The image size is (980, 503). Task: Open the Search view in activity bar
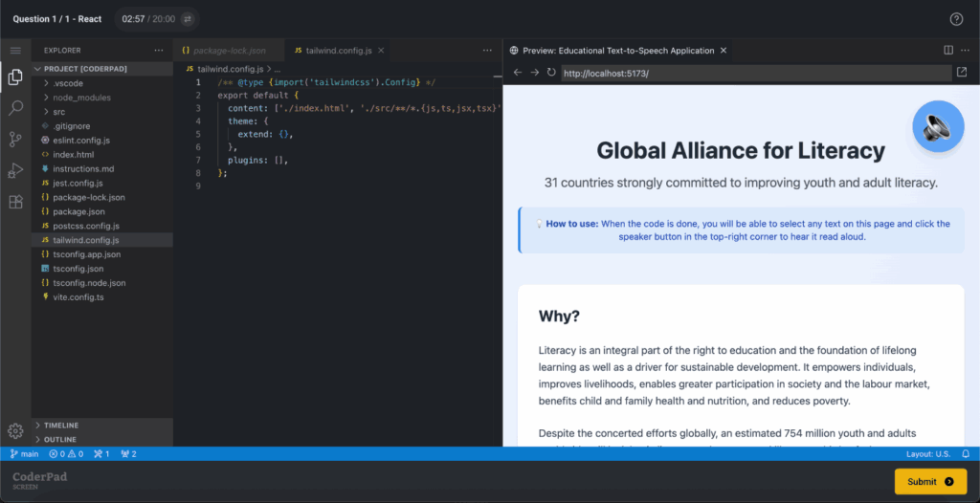click(15, 108)
